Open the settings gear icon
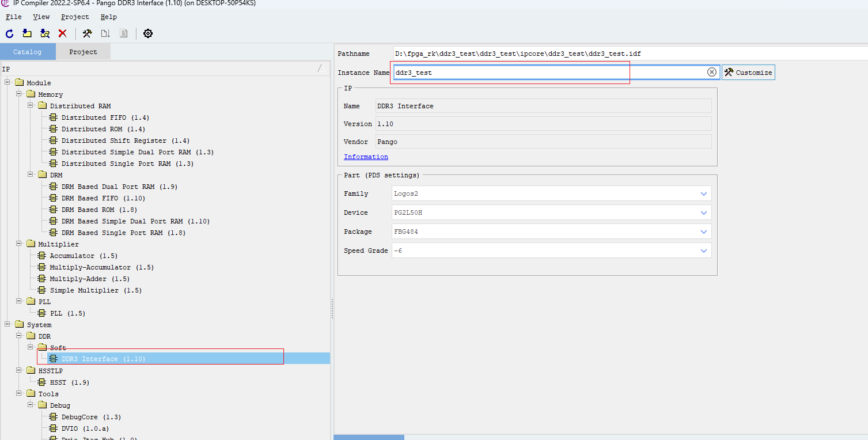 pos(147,33)
